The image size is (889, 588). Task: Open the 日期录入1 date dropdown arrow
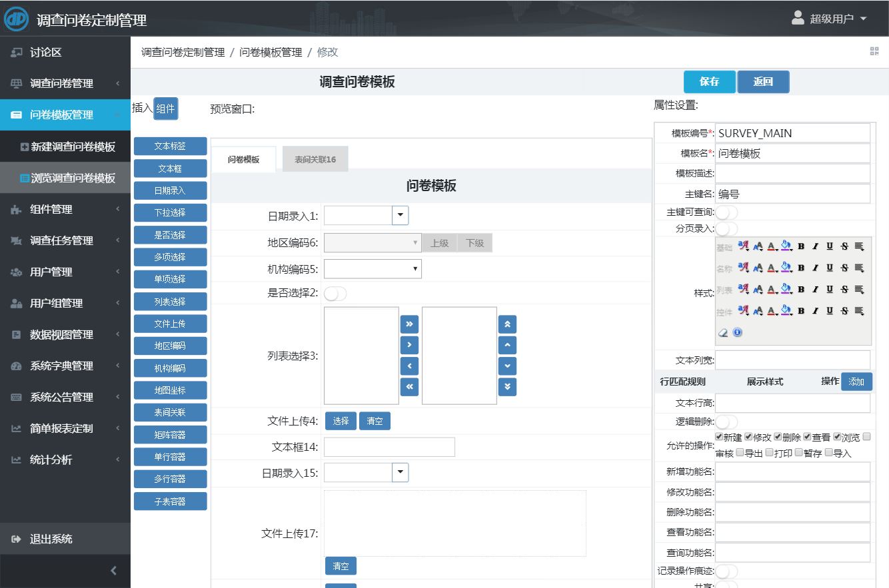(401, 216)
